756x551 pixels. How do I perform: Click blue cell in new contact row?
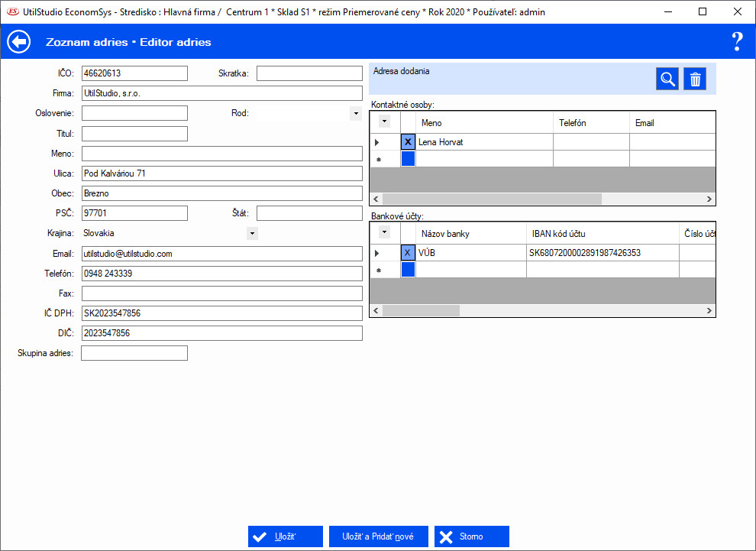(408, 159)
